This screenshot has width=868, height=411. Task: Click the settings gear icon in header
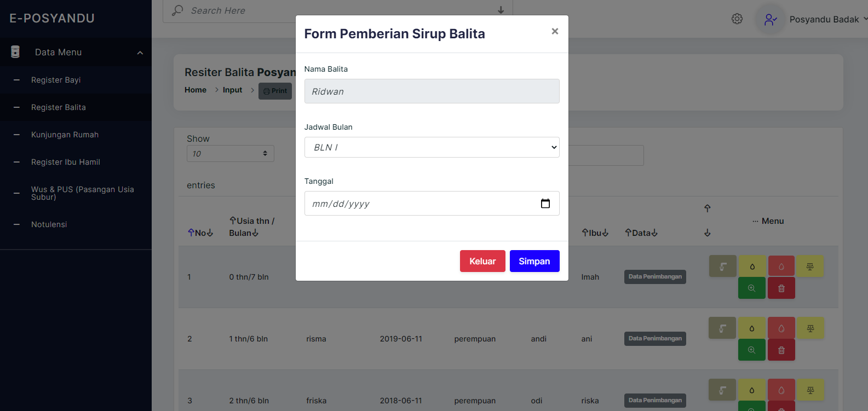click(x=737, y=19)
